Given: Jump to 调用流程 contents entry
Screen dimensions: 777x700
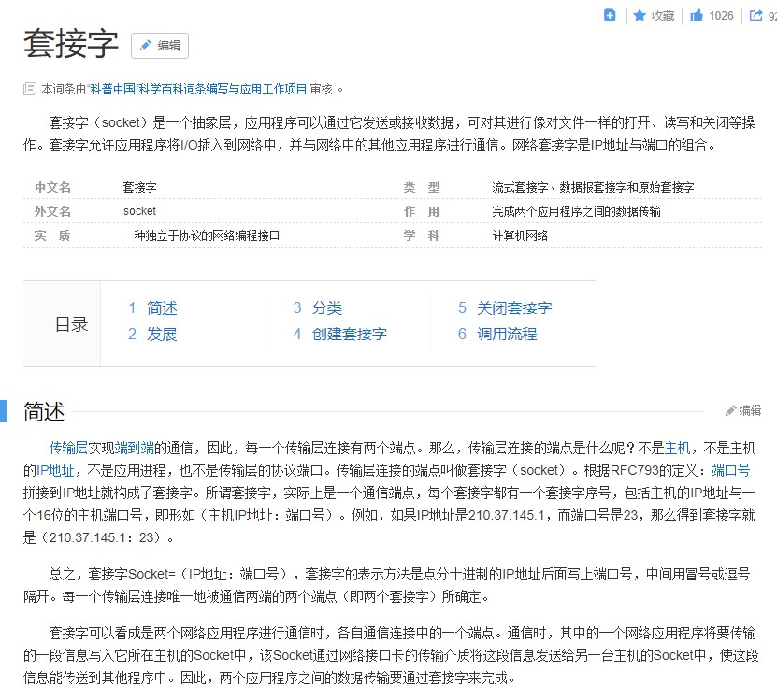Looking at the screenshot, I should [x=507, y=334].
